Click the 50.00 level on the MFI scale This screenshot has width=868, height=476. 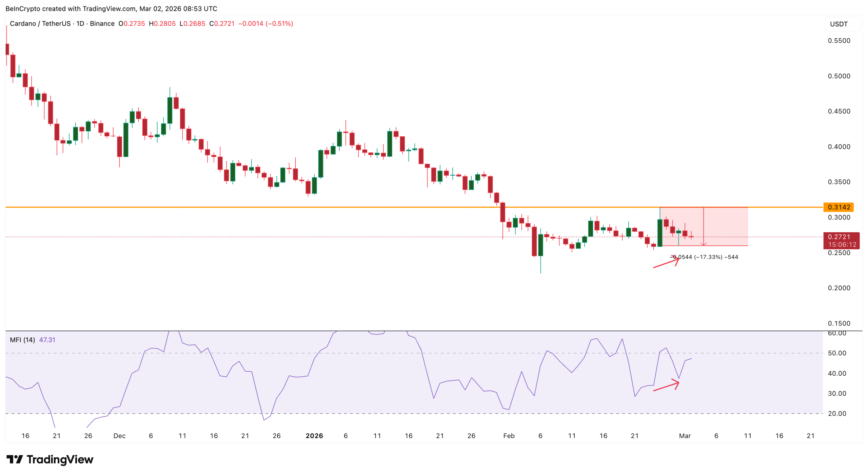click(x=837, y=353)
